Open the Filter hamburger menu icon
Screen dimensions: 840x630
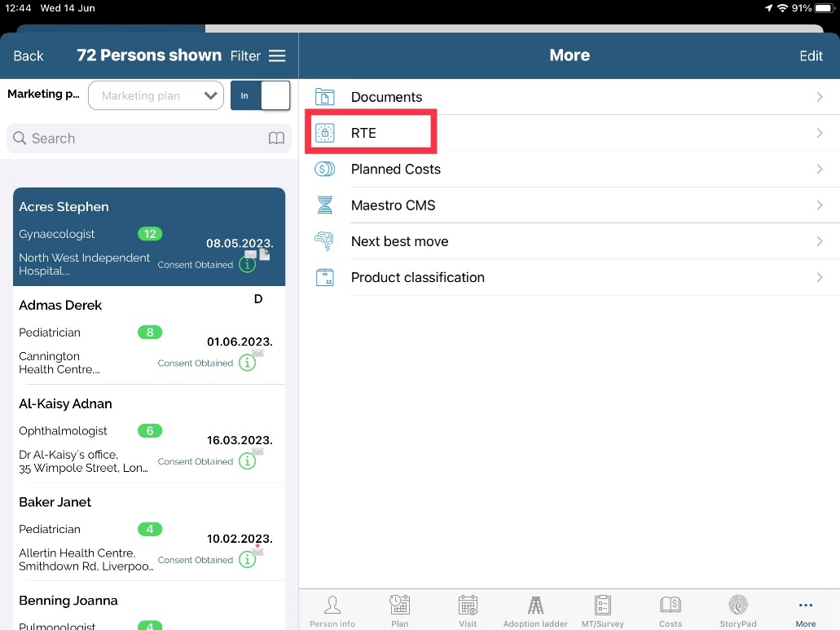point(277,55)
